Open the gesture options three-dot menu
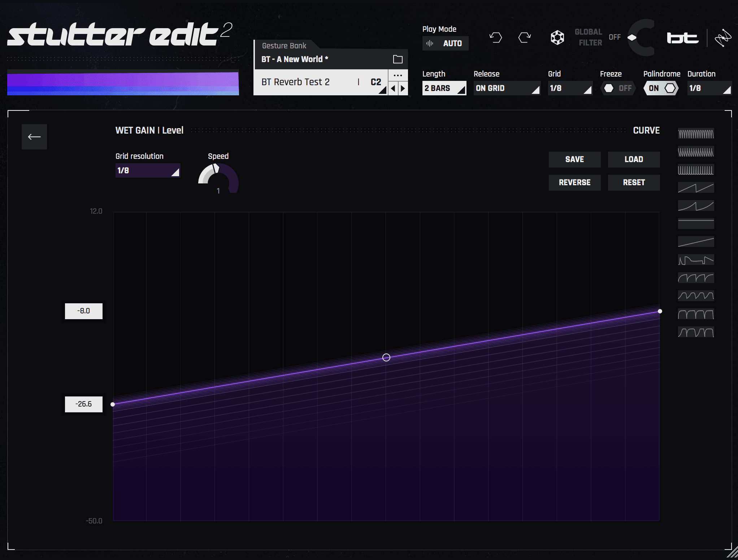The width and height of the screenshot is (738, 560). (x=398, y=75)
